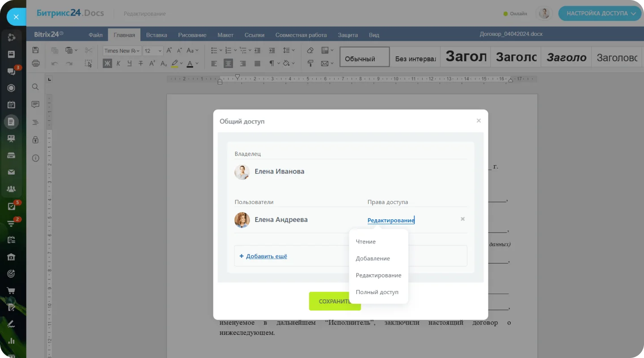Screen dimensions: 644x358
Task: Click the increase font size icon
Action: [x=169, y=50]
